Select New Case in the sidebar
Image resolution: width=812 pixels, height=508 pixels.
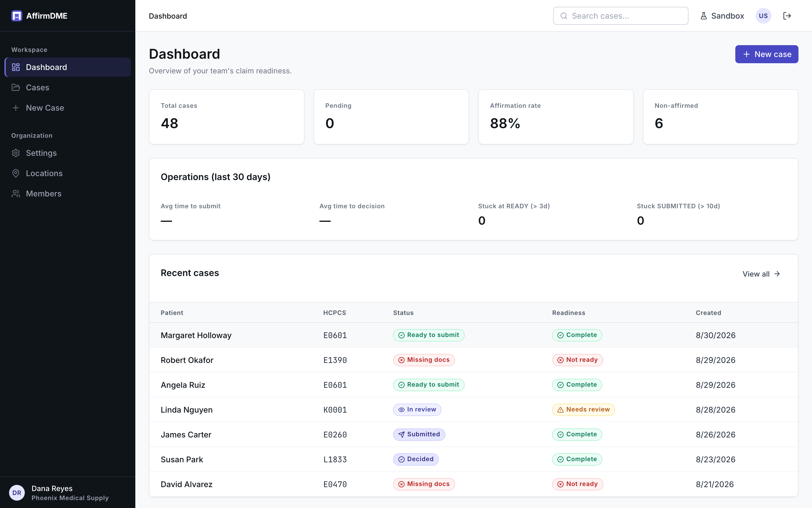pos(68,108)
